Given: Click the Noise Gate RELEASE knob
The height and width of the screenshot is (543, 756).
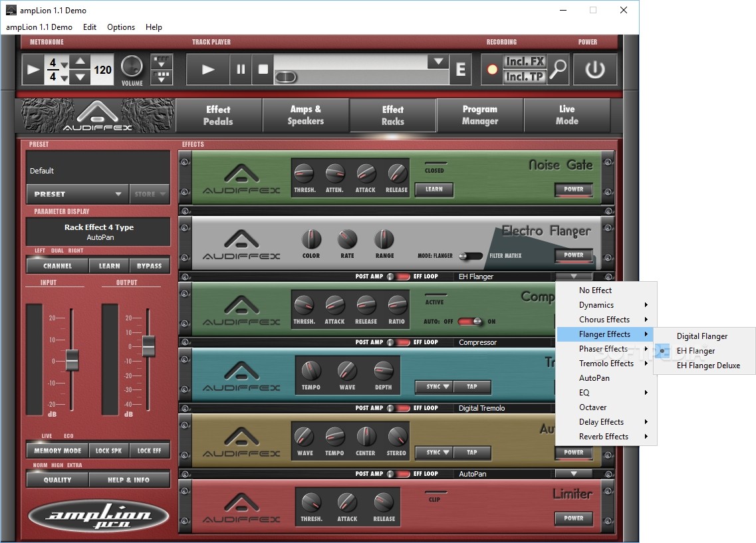Looking at the screenshot, I should (397, 173).
